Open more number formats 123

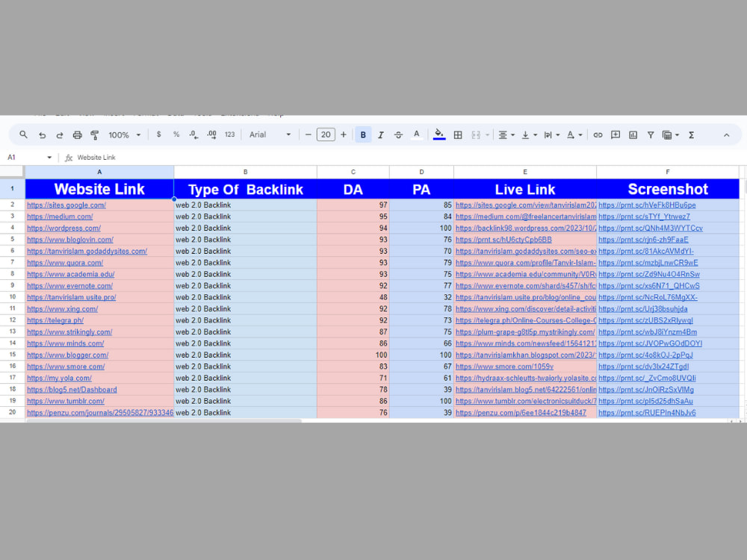pos(229,134)
